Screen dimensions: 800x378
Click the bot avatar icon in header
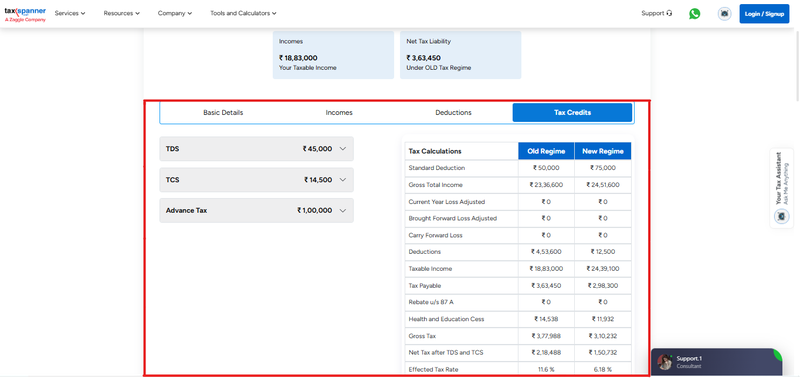tap(724, 14)
